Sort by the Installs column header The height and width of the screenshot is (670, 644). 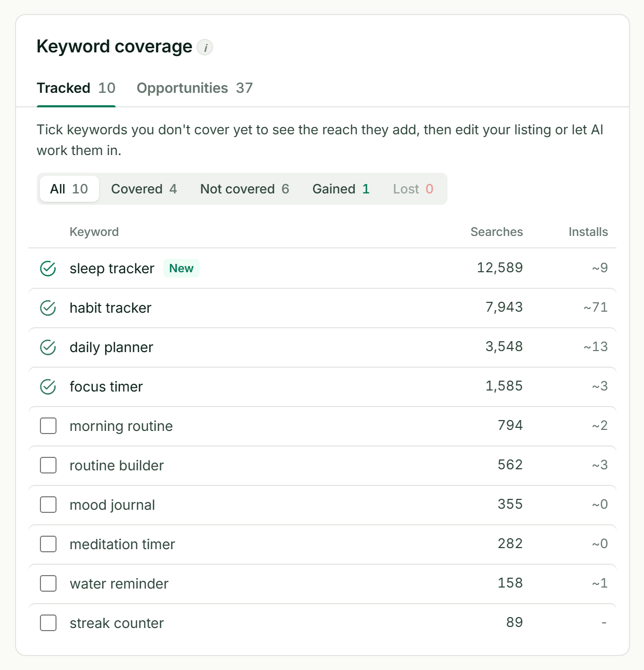point(588,232)
